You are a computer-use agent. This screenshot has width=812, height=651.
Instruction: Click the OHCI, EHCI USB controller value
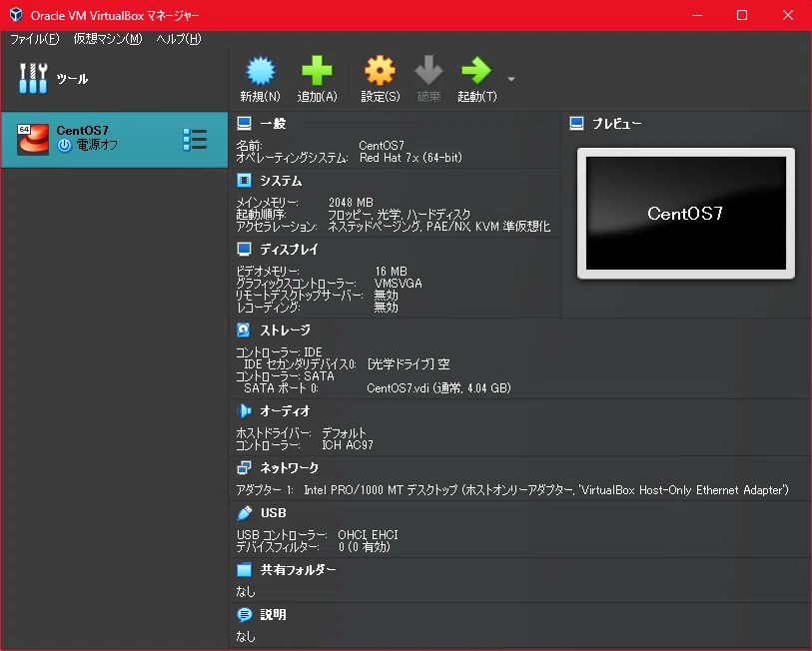coord(368,534)
